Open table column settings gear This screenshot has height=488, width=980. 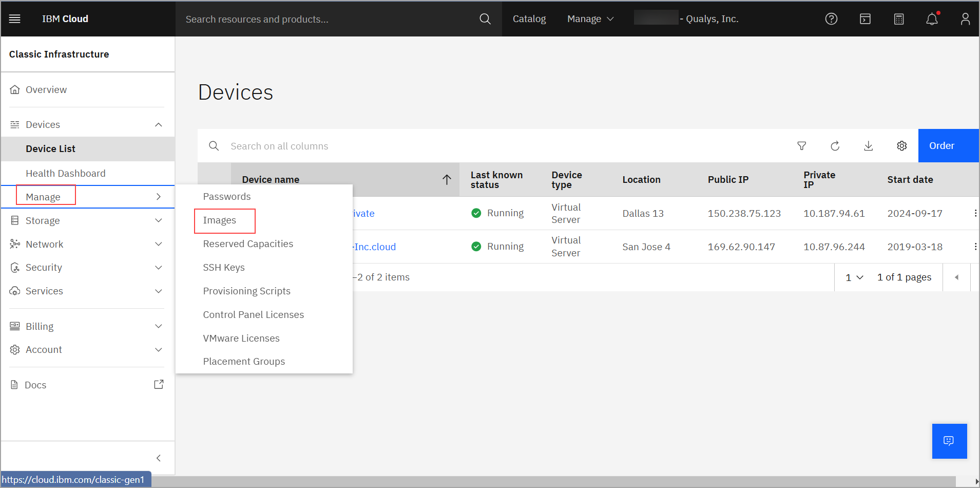901,146
